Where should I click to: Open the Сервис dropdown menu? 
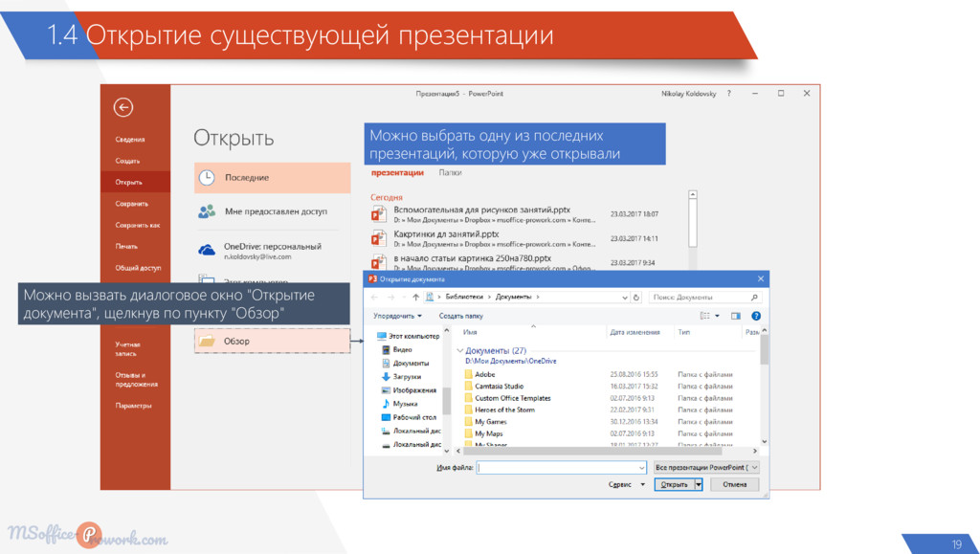pos(626,485)
